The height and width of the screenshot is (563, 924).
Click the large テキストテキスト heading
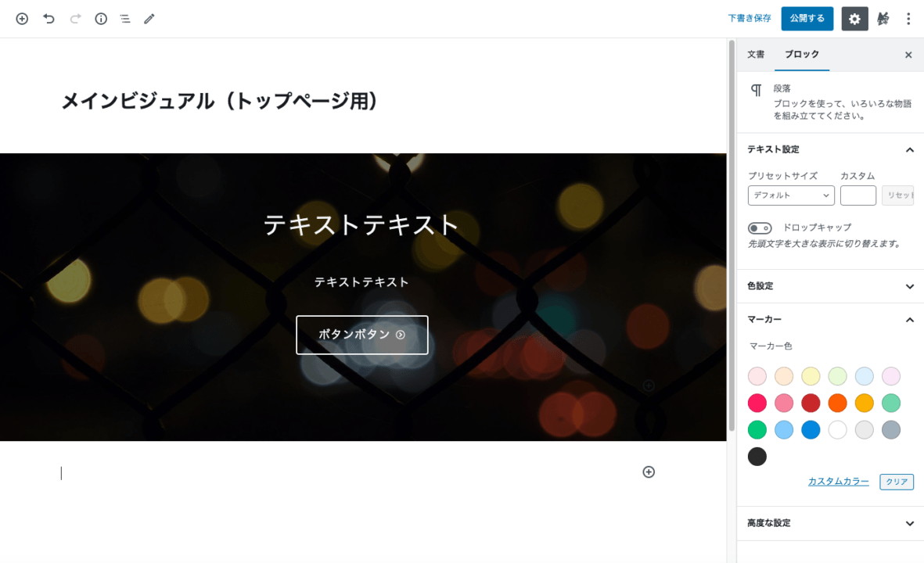point(361,225)
